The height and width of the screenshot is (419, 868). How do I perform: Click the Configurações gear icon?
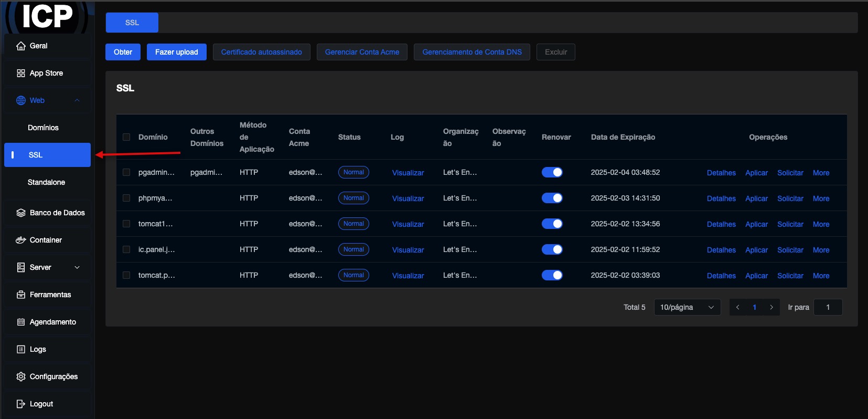click(x=21, y=376)
